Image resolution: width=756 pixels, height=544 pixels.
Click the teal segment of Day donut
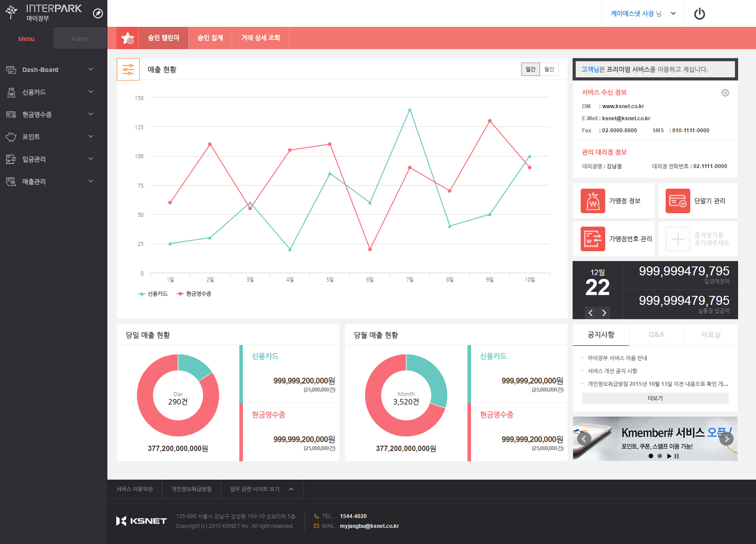point(193,365)
